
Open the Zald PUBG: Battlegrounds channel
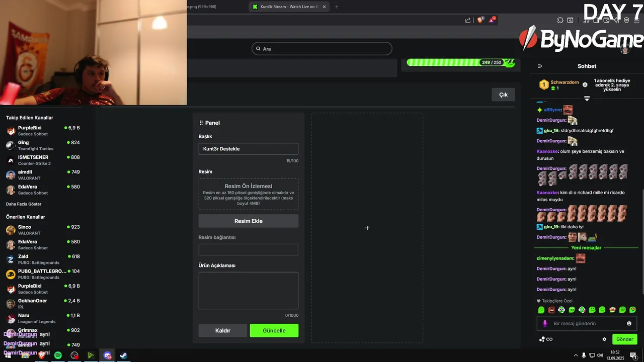tap(43, 259)
